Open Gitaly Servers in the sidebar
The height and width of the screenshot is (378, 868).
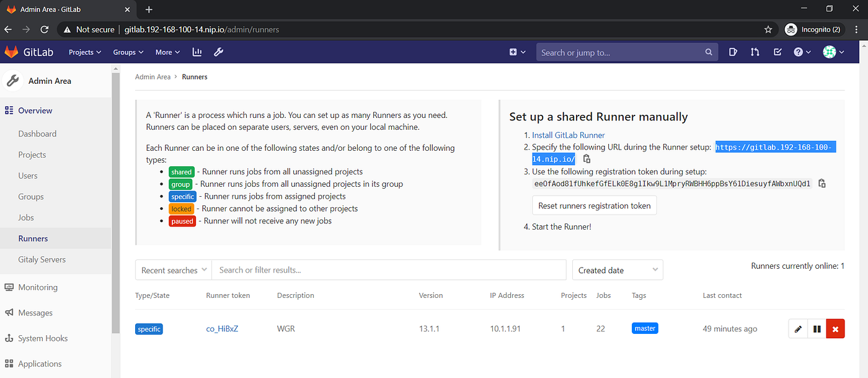pyautogui.click(x=42, y=259)
